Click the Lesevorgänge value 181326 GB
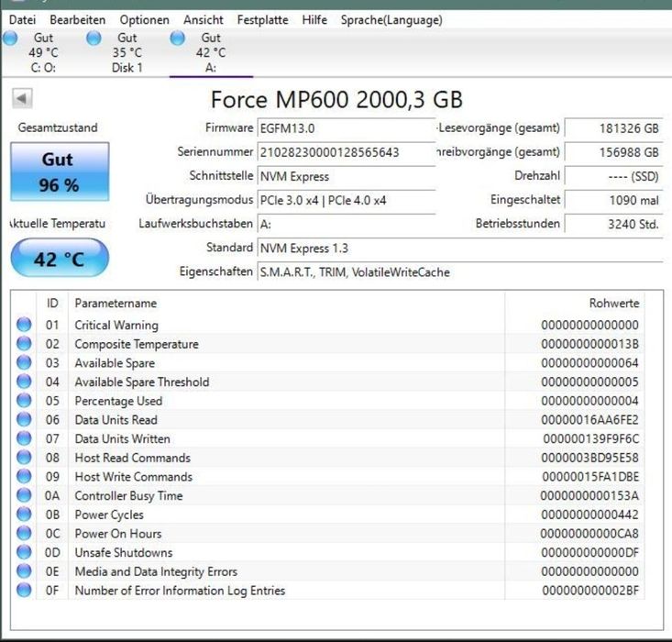Screen dimensions: 672x642 coord(613,128)
